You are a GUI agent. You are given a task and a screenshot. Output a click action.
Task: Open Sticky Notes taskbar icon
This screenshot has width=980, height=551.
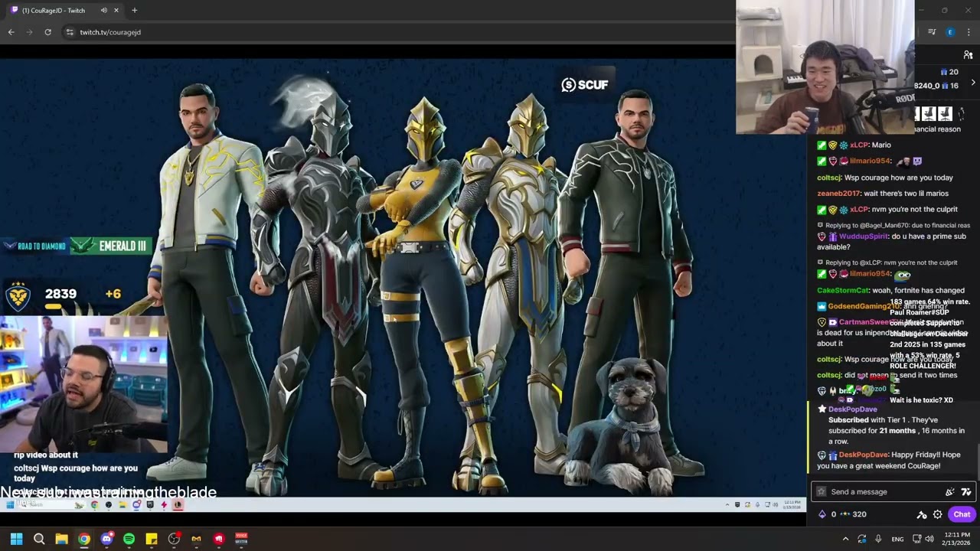click(x=152, y=539)
